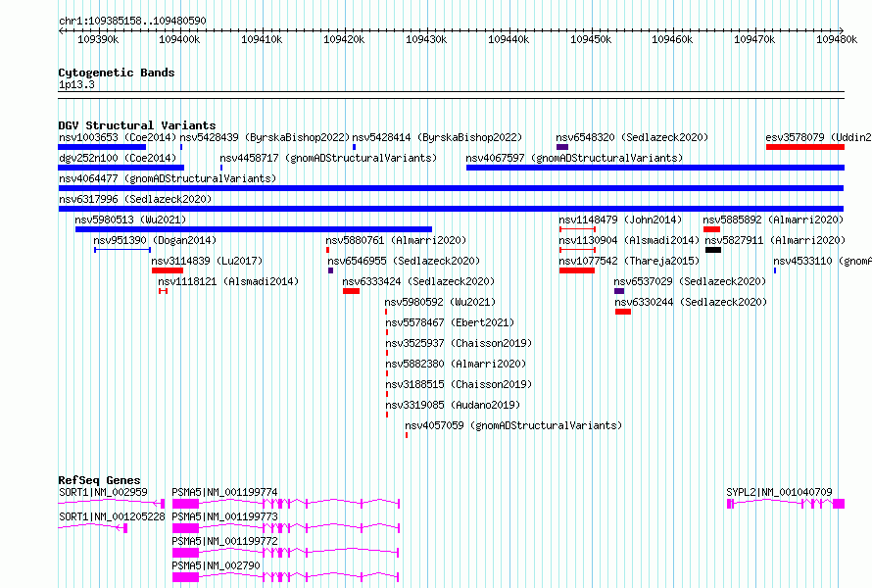Open nsv4533110 variant label
Image resolution: width=872 pixels, height=588 pixels.
[x=822, y=261]
